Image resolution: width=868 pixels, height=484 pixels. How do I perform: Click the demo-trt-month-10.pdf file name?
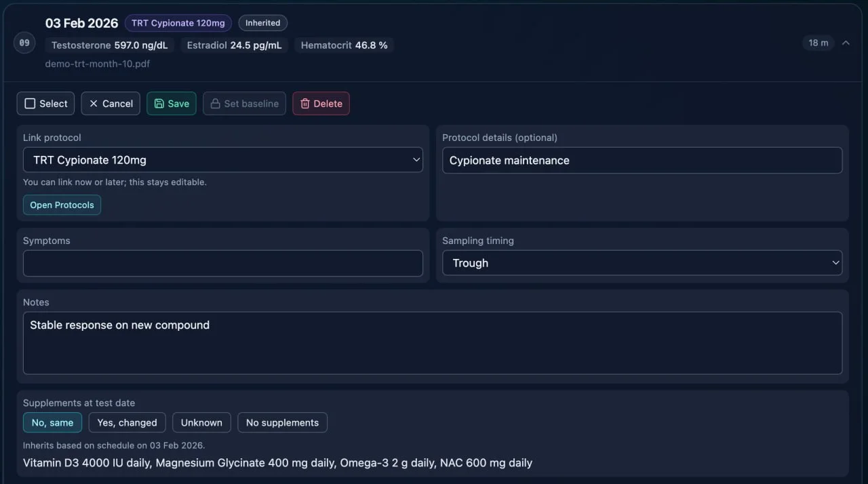coord(98,64)
